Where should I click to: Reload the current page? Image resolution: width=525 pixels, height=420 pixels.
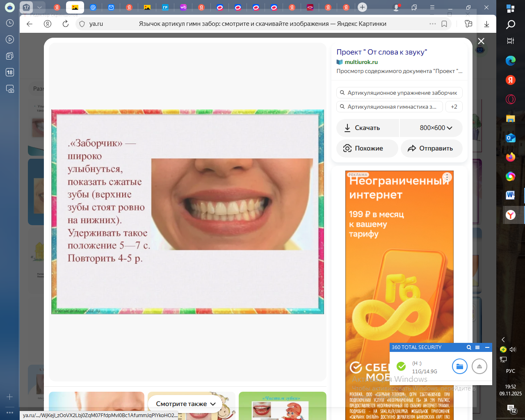click(65, 24)
